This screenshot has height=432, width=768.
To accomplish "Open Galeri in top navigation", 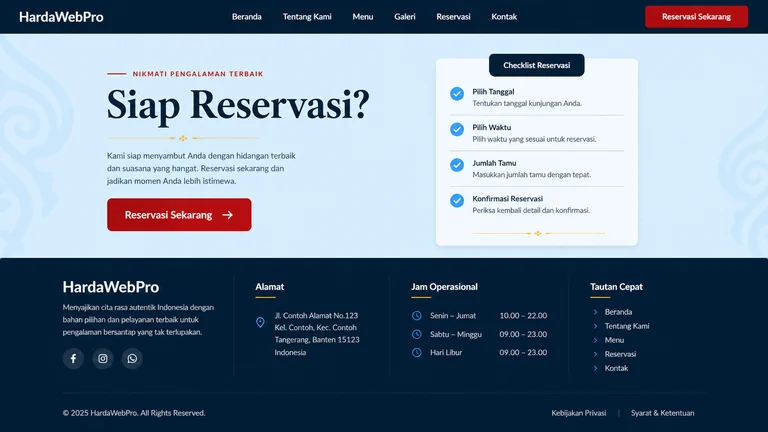I will [x=405, y=17].
